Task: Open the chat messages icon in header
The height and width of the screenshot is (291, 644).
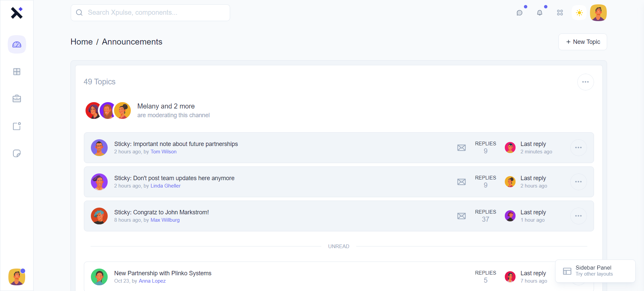Action: click(520, 13)
